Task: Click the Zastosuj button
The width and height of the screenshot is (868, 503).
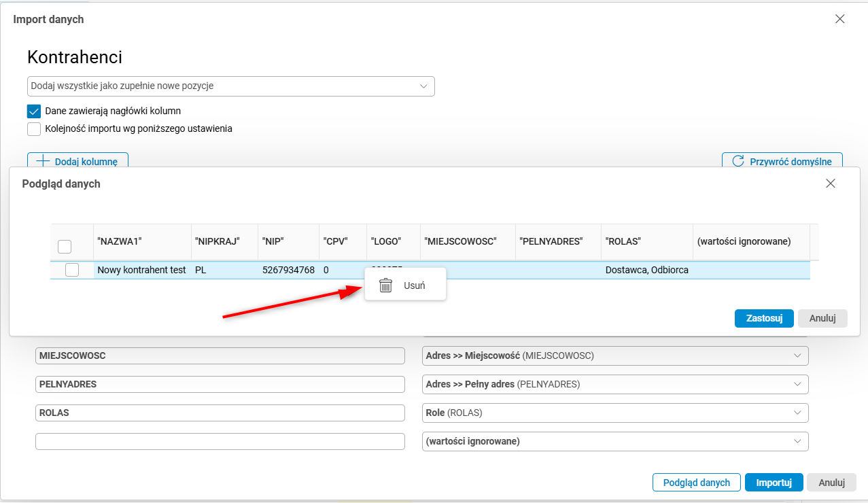Action: click(764, 318)
